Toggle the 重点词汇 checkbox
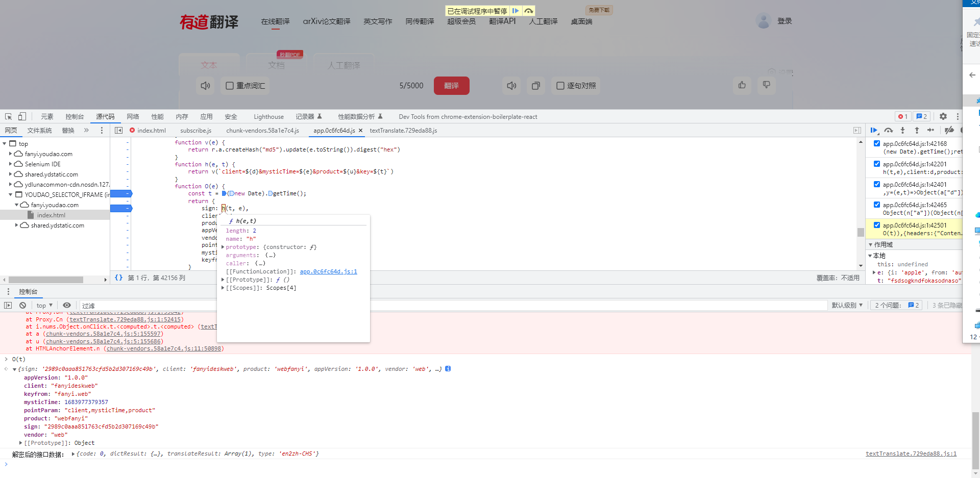The image size is (980, 478). (230, 86)
